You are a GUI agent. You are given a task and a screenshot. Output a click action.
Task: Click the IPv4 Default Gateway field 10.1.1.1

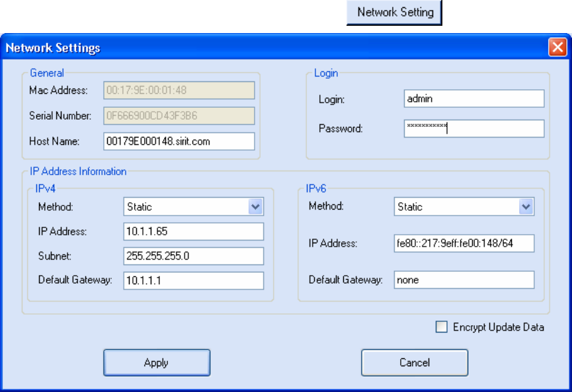[193, 280]
